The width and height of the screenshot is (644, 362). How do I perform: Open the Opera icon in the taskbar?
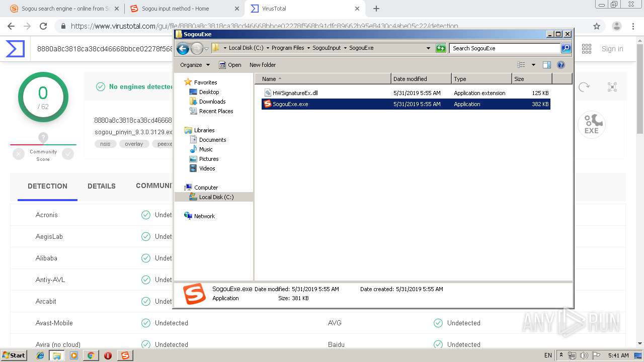108,355
